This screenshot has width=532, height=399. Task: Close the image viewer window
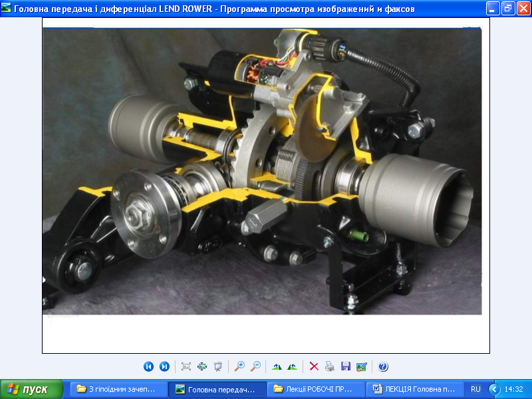click(x=523, y=9)
